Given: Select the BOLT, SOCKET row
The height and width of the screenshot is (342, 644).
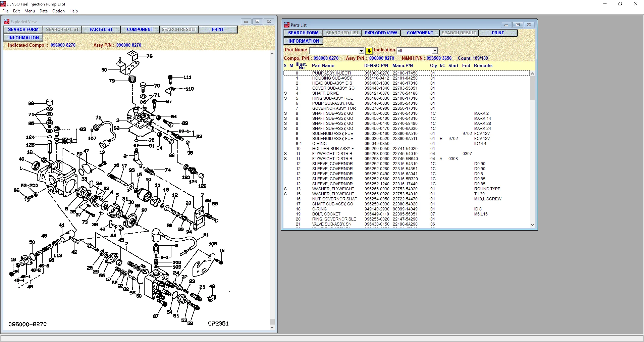Looking at the screenshot, I should point(407,214).
